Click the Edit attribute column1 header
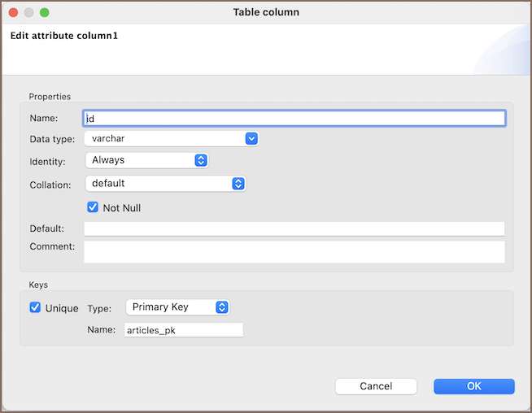This screenshot has height=413, width=532. point(64,36)
